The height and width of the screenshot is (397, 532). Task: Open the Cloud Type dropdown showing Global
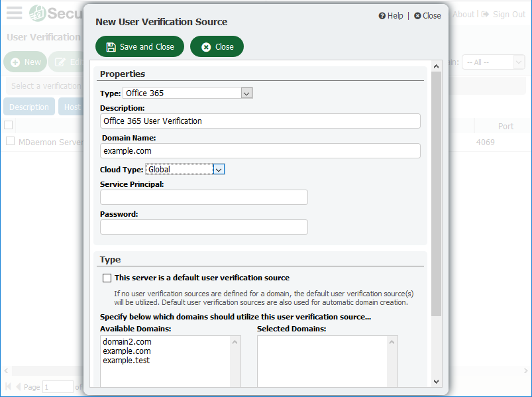pyautogui.click(x=185, y=169)
